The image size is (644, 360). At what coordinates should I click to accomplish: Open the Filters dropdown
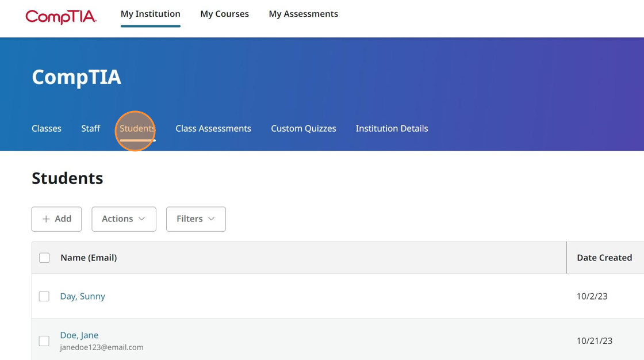[x=196, y=219]
